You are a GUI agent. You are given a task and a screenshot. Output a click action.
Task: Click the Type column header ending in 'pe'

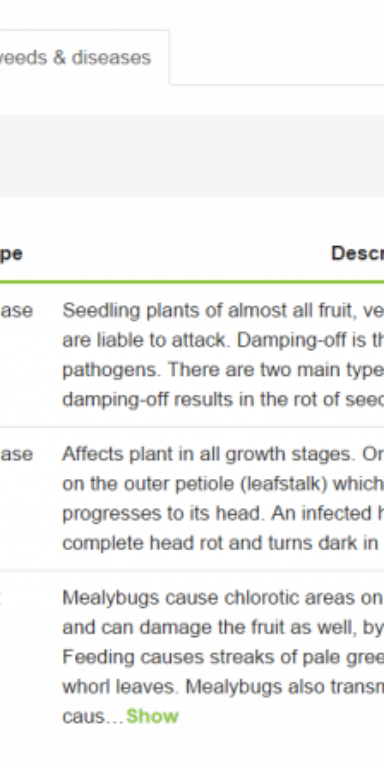[11, 255]
